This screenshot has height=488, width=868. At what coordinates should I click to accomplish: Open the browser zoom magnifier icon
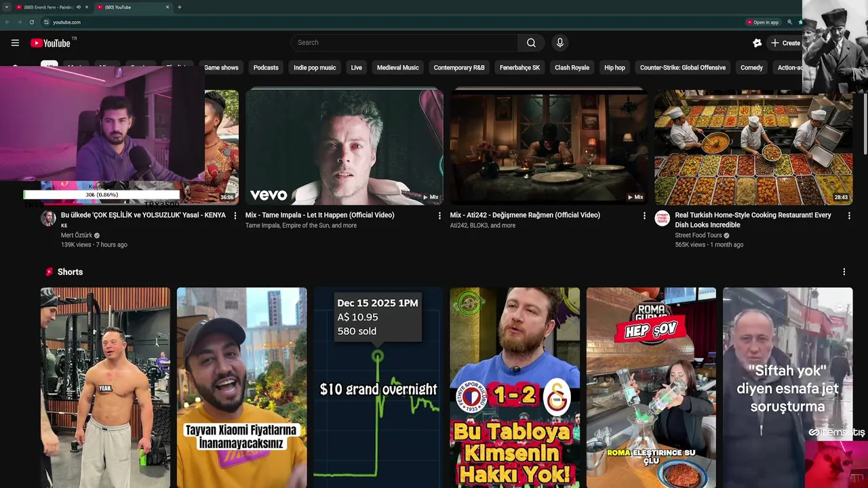click(789, 22)
